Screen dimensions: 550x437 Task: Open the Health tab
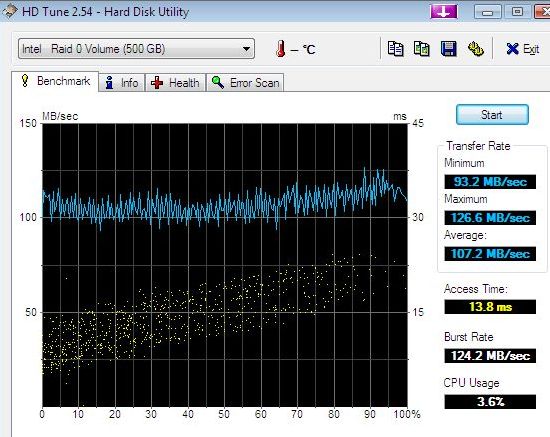[175, 83]
